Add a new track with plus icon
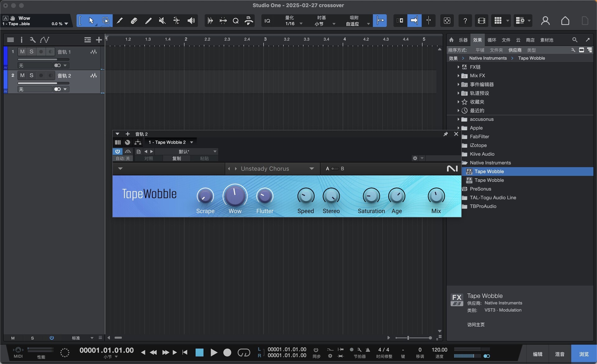The image size is (597, 364). point(99,40)
